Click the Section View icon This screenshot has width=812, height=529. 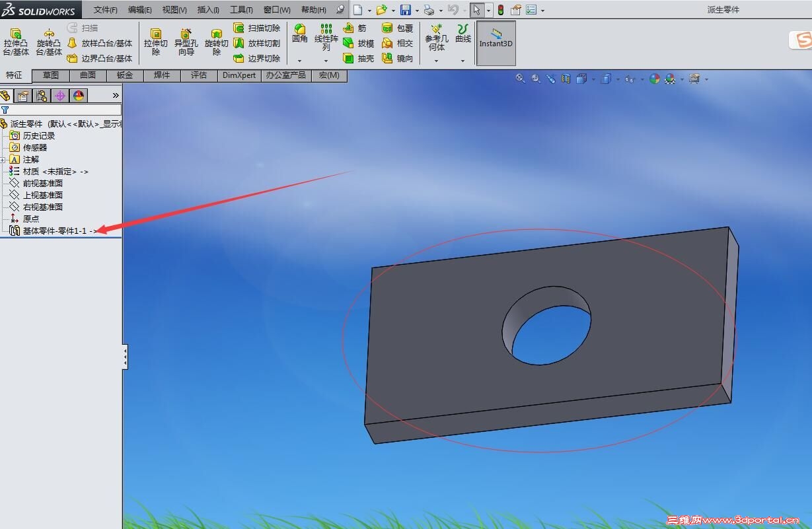pos(566,79)
